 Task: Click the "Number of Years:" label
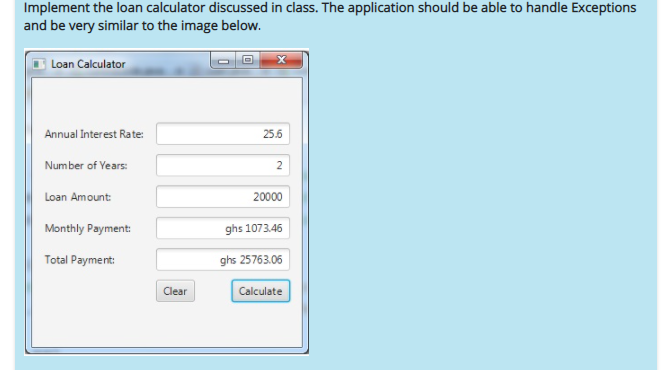pos(86,166)
